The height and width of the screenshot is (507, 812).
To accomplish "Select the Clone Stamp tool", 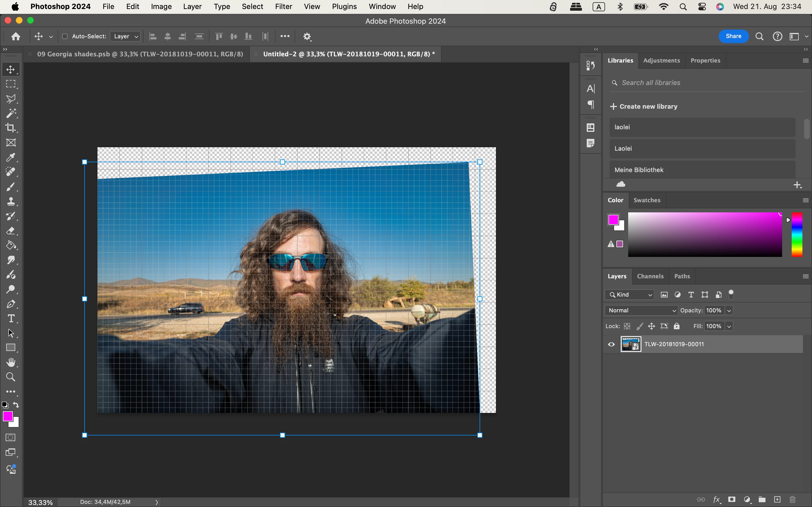I will (11, 201).
